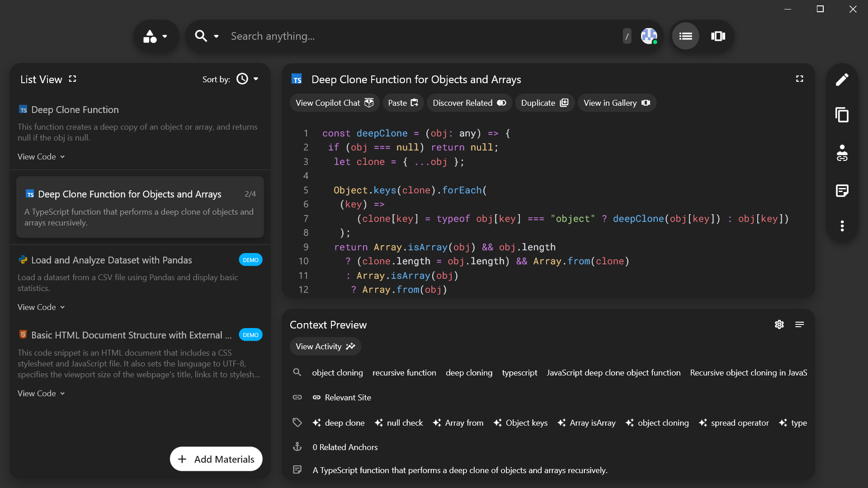Expand the code panel to fullscreen
This screenshot has width=868, height=488.
799,79
